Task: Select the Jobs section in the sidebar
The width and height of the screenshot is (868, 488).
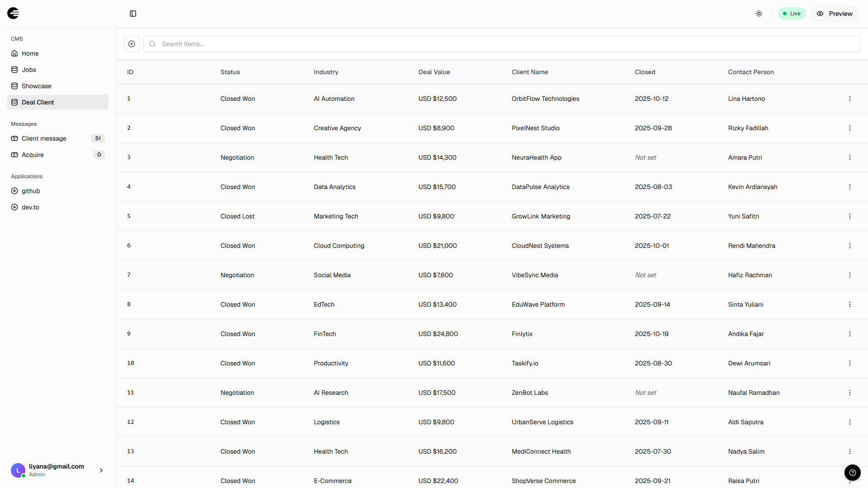Action: click(x=28, y=70)
